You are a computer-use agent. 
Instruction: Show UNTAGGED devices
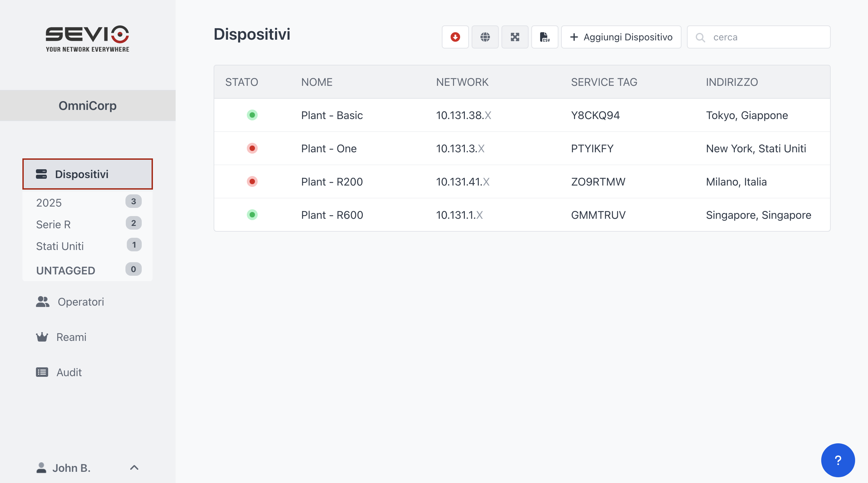66,270
